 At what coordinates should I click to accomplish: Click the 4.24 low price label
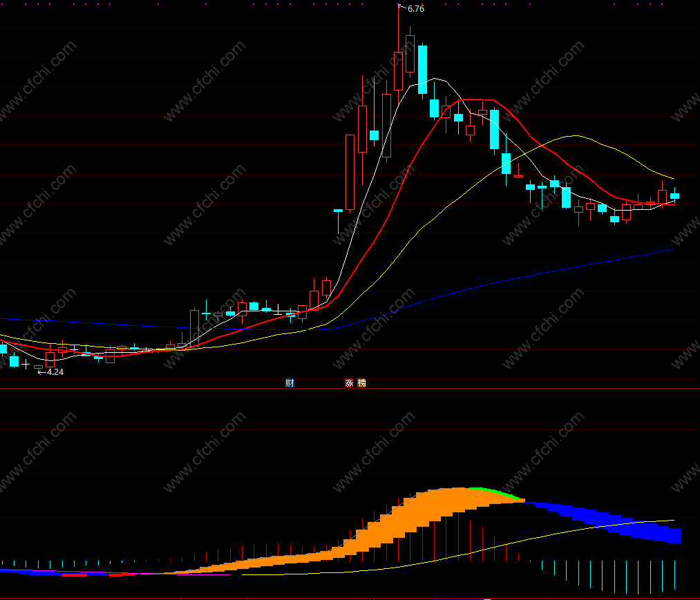click(x=55, y=372)
